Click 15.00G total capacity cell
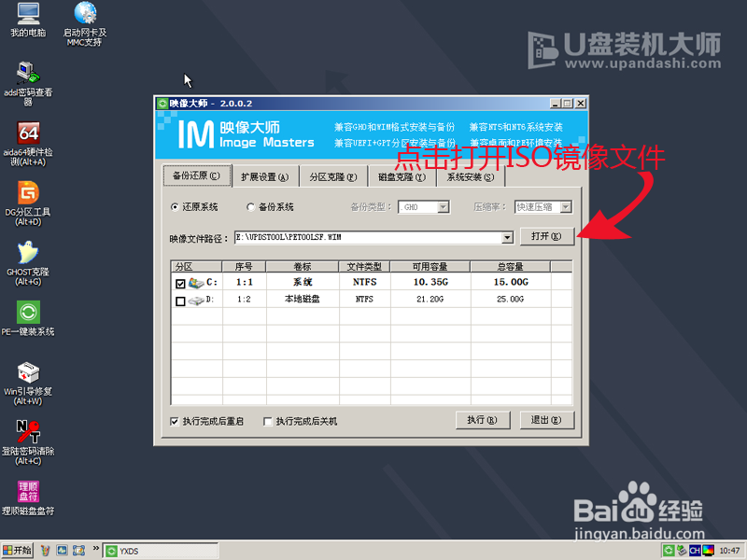The image size is (747, 560). [511, 282]
